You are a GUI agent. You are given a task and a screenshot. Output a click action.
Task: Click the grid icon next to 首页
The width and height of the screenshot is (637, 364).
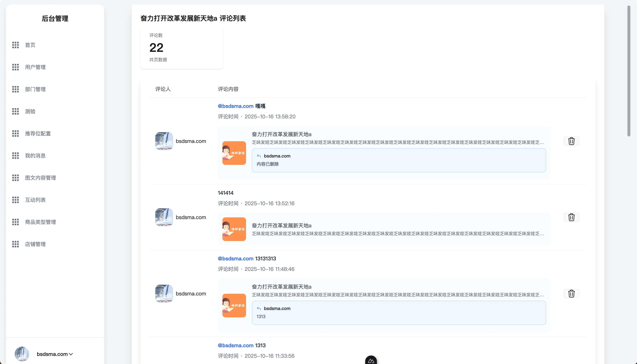click(15, 45)
